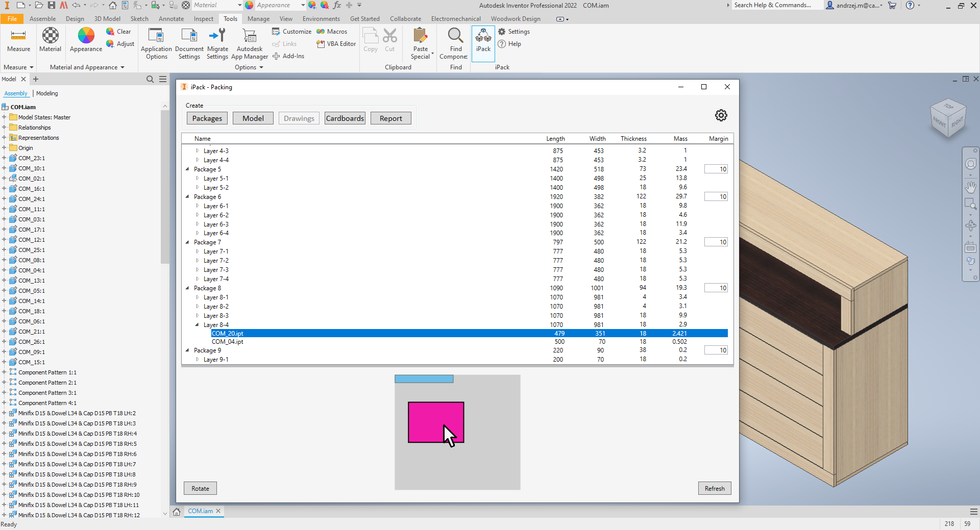Select Component Pattern 1:1 in browser
Screen dimensions: 980x530
click(47, 372)
